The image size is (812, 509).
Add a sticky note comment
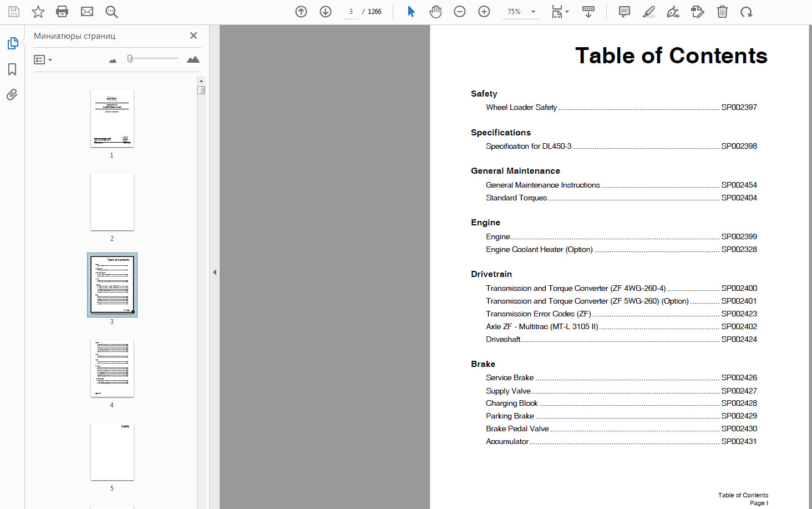click(624, 12)
